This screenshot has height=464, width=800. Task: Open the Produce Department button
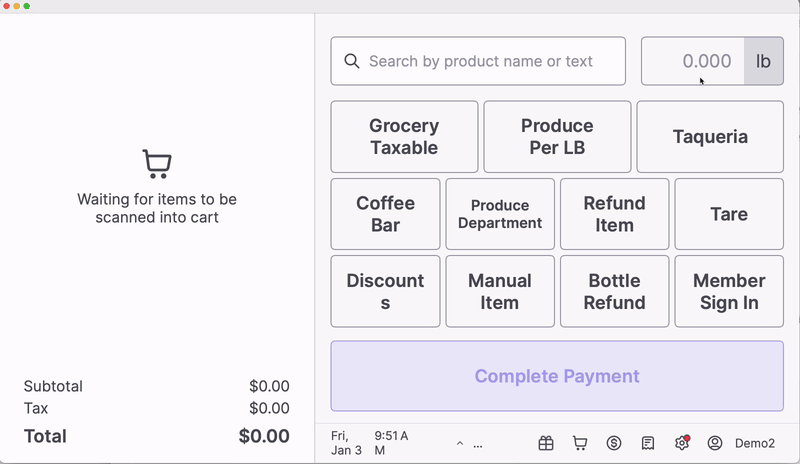coord(500,214)
